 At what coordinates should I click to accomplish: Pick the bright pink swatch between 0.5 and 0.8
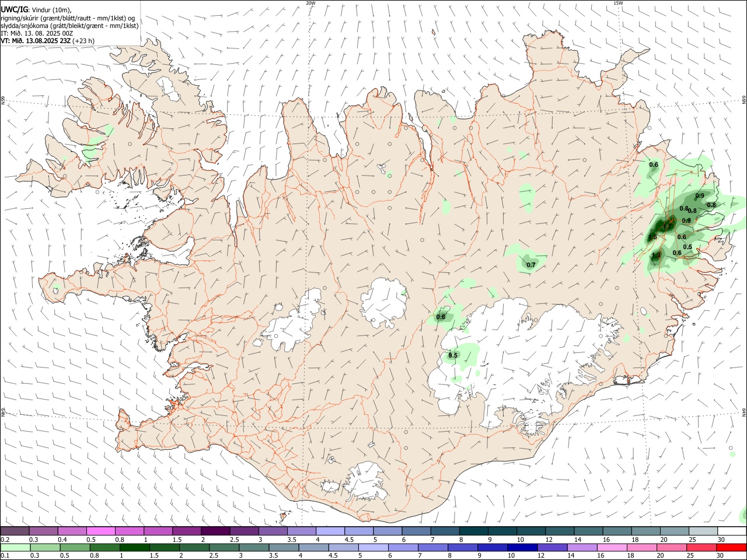tap(100, 531)
